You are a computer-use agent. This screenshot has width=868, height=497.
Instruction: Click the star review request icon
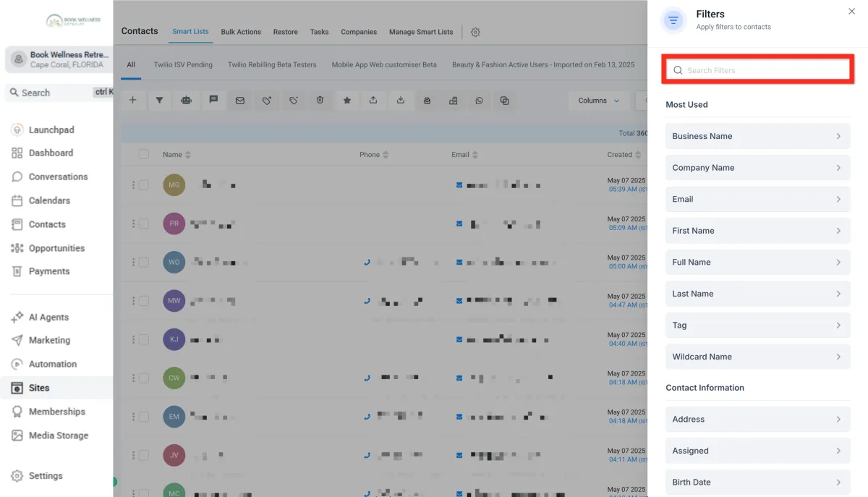coord(347,101)
